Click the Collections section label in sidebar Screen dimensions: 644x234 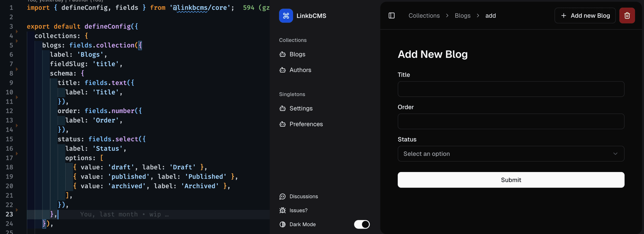coord(292,40)
